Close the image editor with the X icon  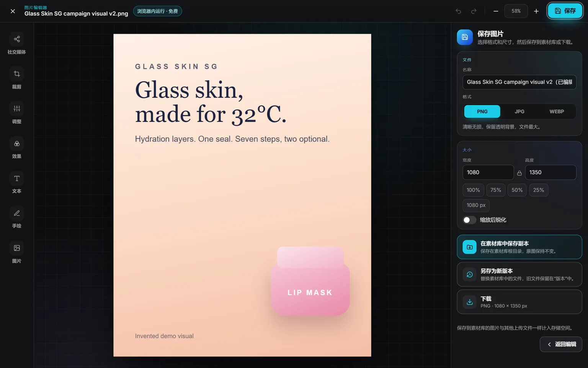pyautogui.click(x=13, y=11)
